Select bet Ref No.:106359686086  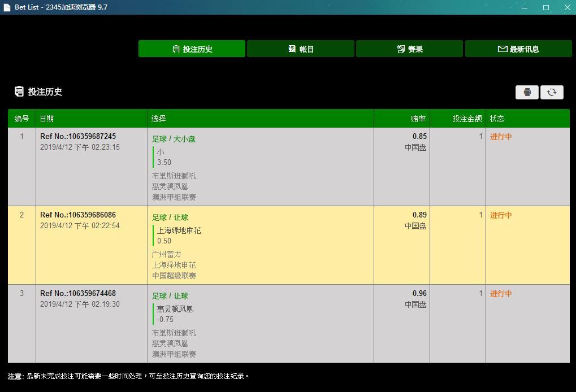[78, 215]
